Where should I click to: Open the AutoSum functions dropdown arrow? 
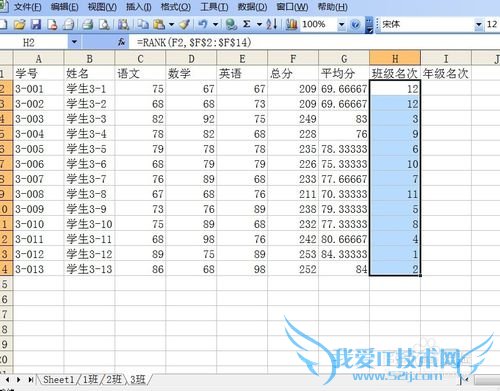pyautogui.click(x=259, y=24)
